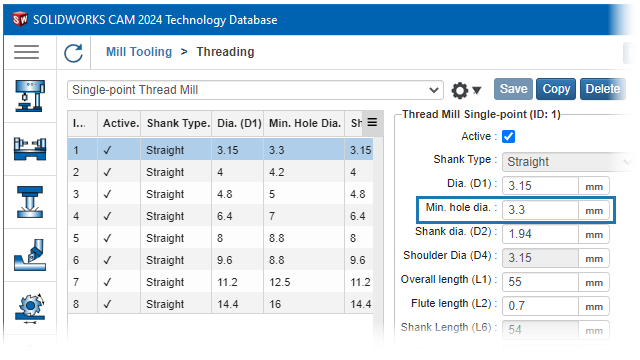Viewport: 640px width, 360px height.
Task: Click the Active checkmark in row 3
Action: (x=107, y=194)
